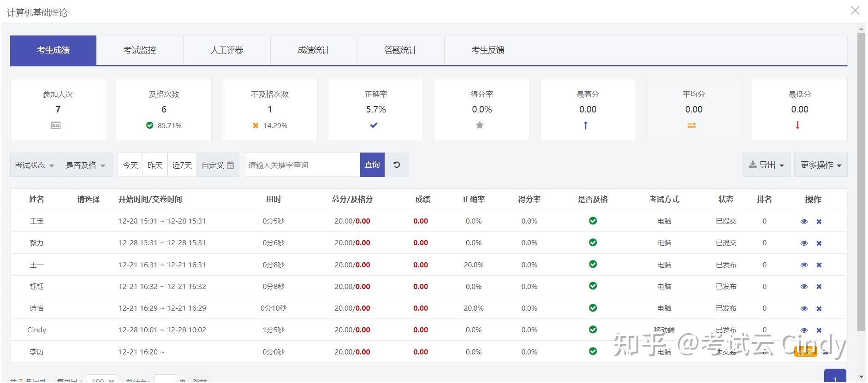The height and width of the screenshot is (383, 868).
Task: Switch to the 人工评卷 tab
Action: (227, 50)
